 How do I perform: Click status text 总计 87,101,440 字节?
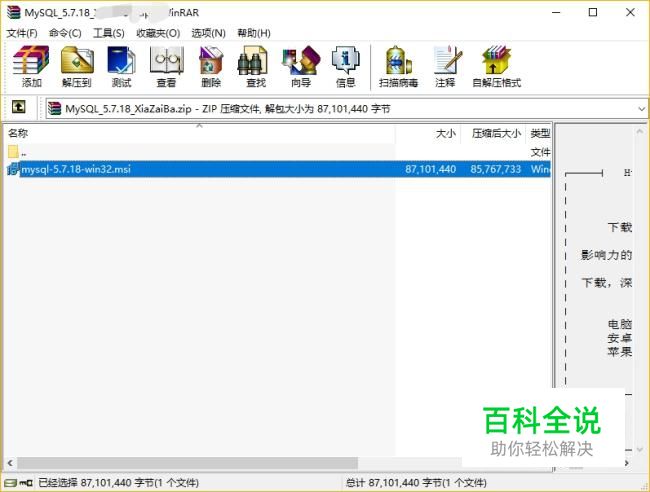tap(416, 483)
